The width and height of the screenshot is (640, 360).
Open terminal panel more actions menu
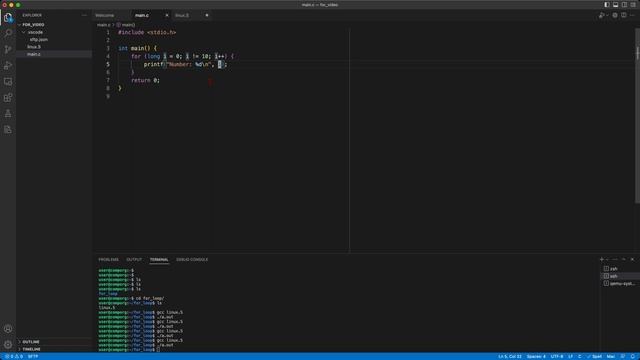click(x=615, y=260)
